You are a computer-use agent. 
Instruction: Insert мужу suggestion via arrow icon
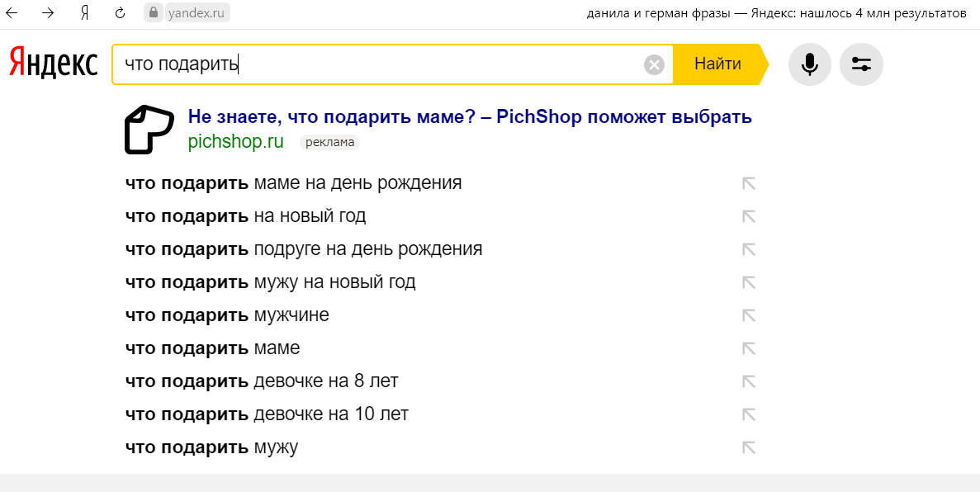(x=748, y=447)
